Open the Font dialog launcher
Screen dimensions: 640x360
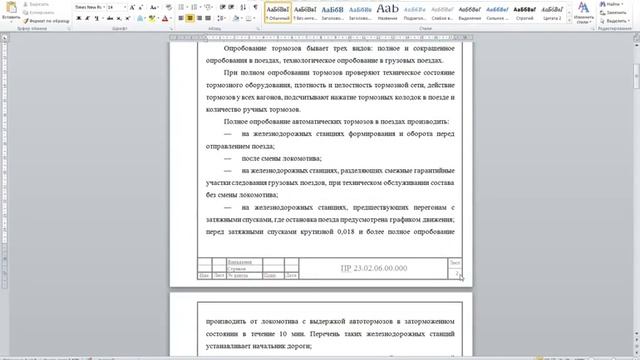point(171,29)
